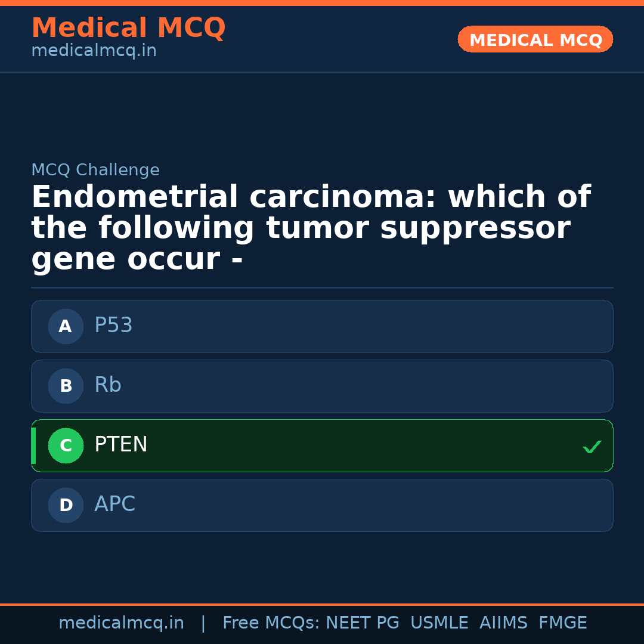Click the FMGE text in the footer
Image resolution: width=644 pixels, height=644 pixels.
click(x=562, y=623)
